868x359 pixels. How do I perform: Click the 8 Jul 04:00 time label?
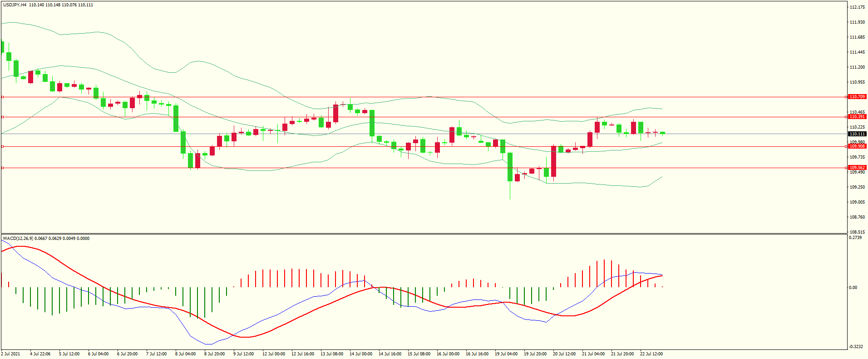tap(185, 354)
